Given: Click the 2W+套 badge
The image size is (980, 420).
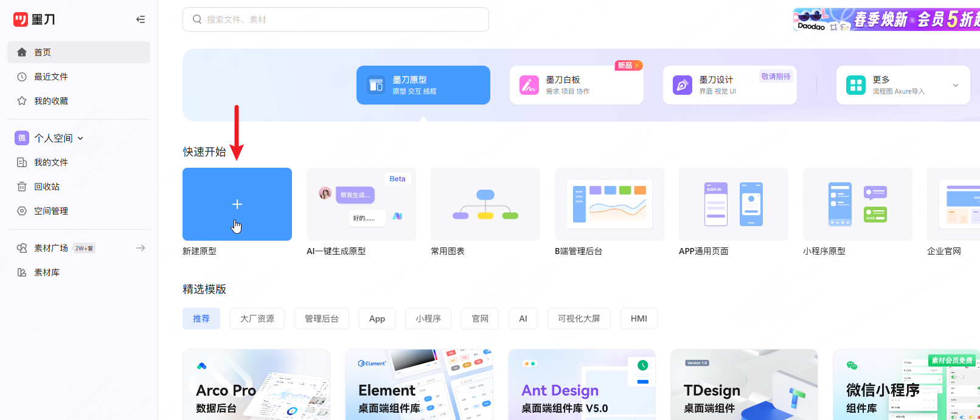Looking at the screenshot, I should coord(84,248).
